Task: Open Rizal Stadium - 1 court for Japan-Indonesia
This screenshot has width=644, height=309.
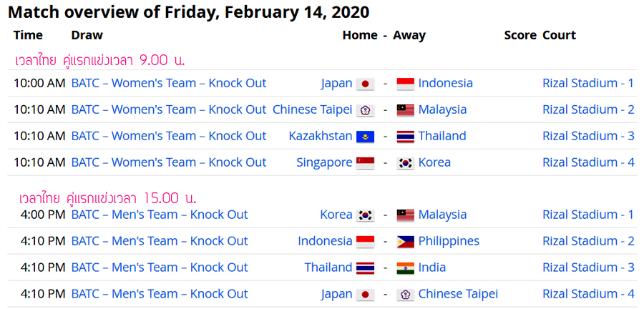Action: [589, 83]
